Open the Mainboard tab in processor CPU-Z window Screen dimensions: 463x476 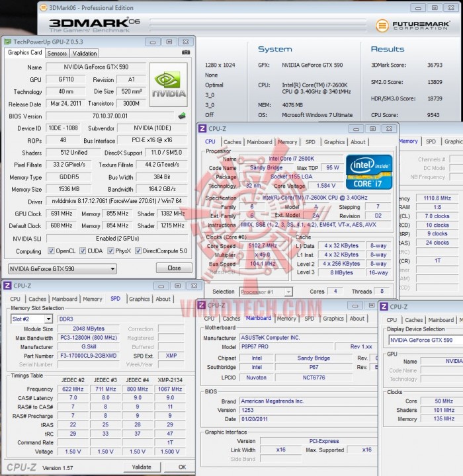[259, 141]
